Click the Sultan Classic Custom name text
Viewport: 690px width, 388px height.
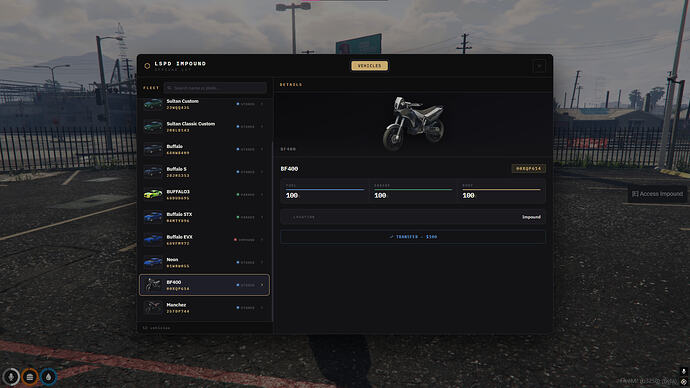point(191,124)
